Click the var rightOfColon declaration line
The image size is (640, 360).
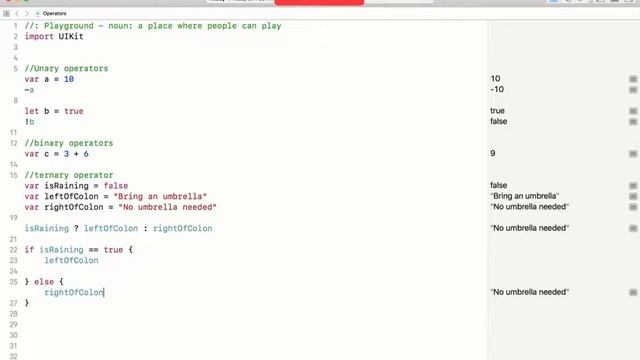[x=120, y=207]
